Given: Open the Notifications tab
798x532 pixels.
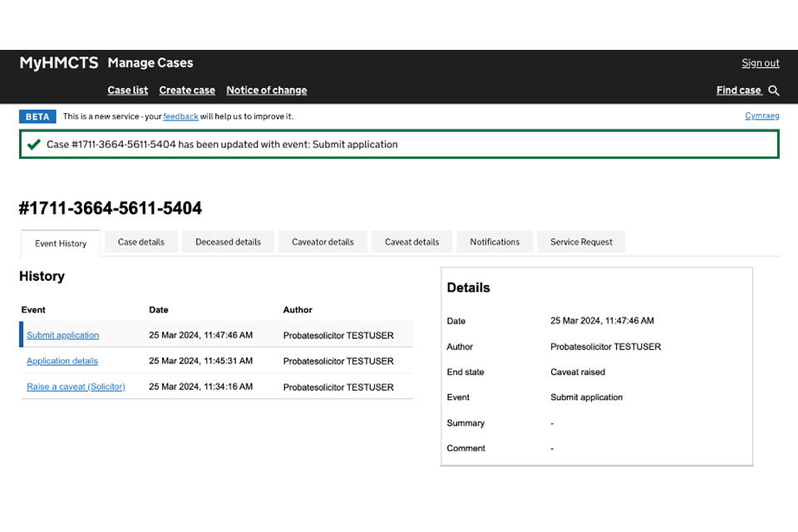Looking at the screenshot, I should (x=495, y=242).
